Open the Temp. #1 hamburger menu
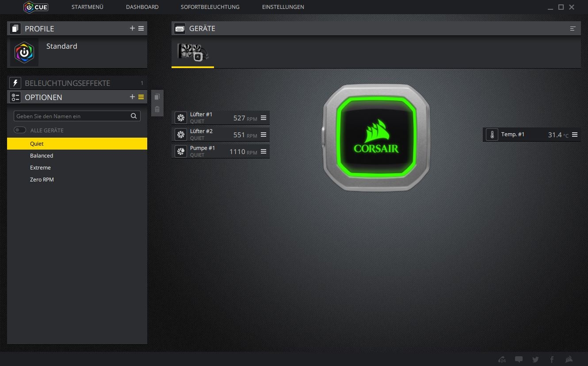This screenshot has height=366, width=588. (575, 135)
